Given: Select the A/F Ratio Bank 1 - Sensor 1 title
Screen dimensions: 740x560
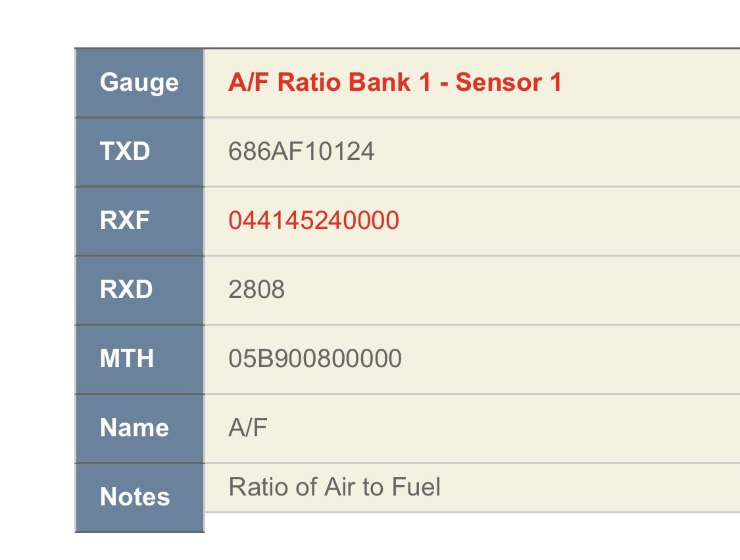Looking at the screenshot, I should pos(395,82).
